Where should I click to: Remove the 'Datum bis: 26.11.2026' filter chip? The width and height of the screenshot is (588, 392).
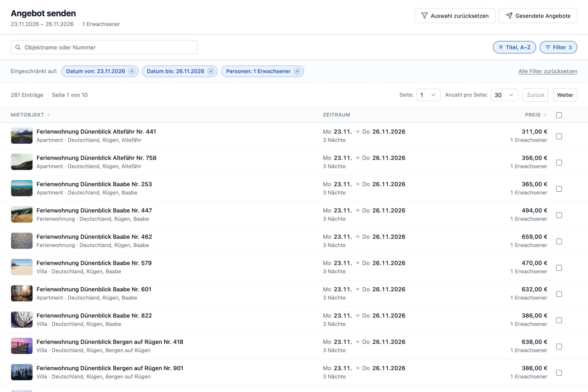point(211,71)
